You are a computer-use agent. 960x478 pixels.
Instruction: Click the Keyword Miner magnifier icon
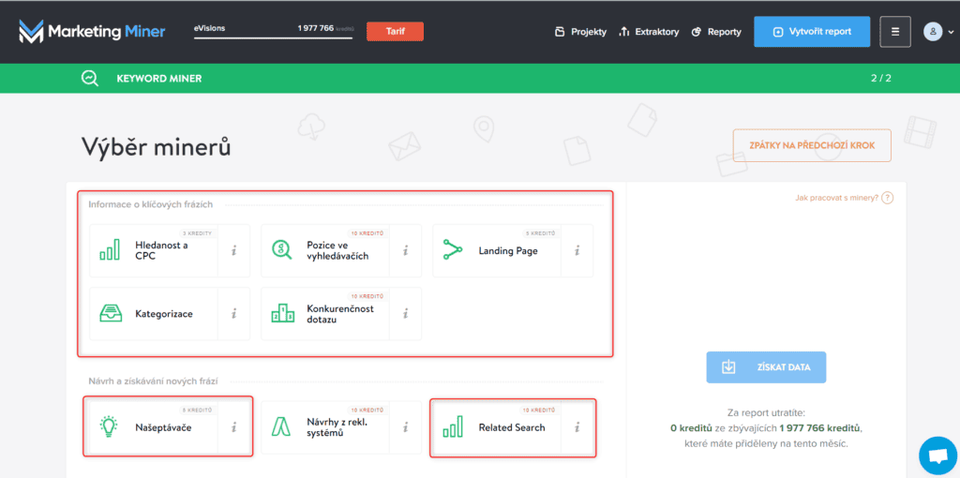click(90, 78)
